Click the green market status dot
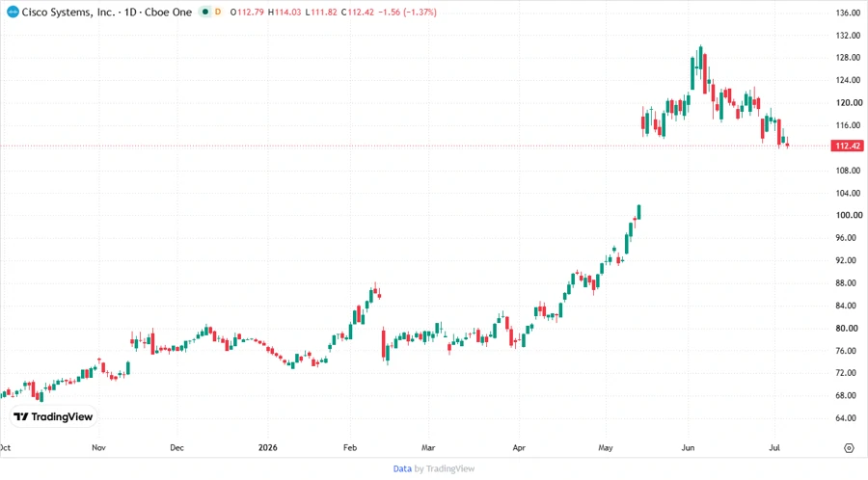The height and width of the screenshot is (480, 868). pyautogui.click(x=205, y=12)
